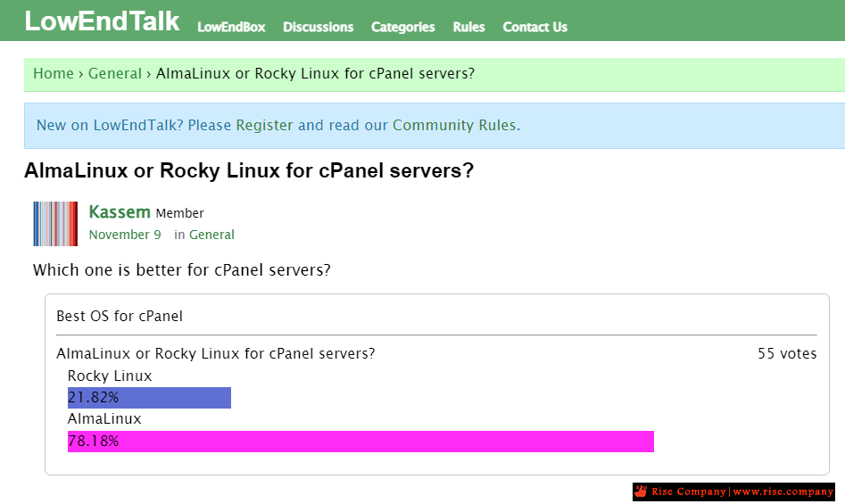The image size is (845, 504).
Task: Open the Rules page link
Action: 468,27
